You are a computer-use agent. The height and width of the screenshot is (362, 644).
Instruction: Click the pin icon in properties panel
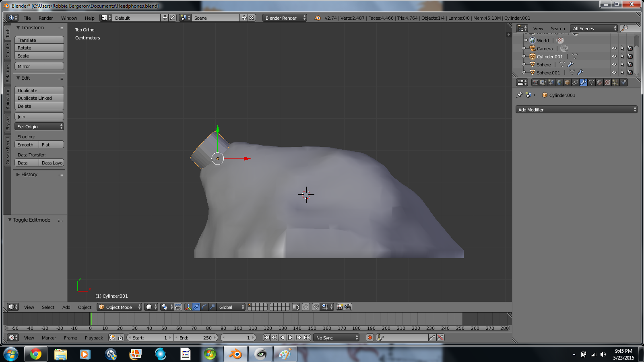click(519, 95)
